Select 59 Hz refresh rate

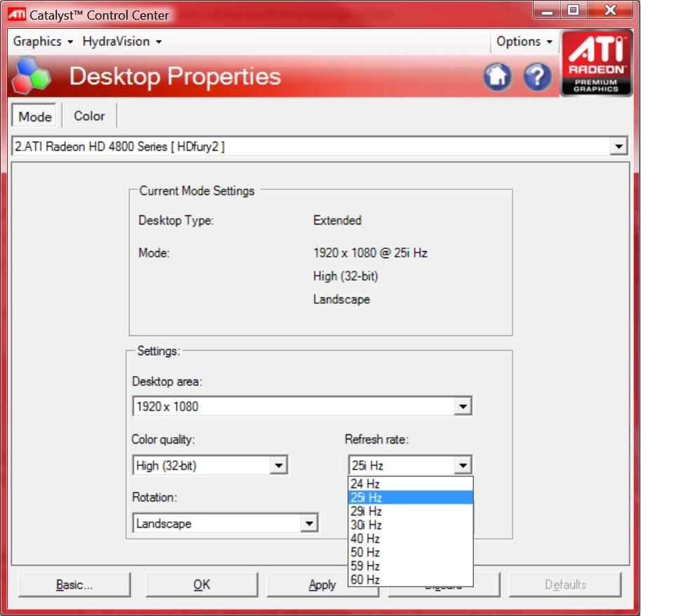click(411, 566)
